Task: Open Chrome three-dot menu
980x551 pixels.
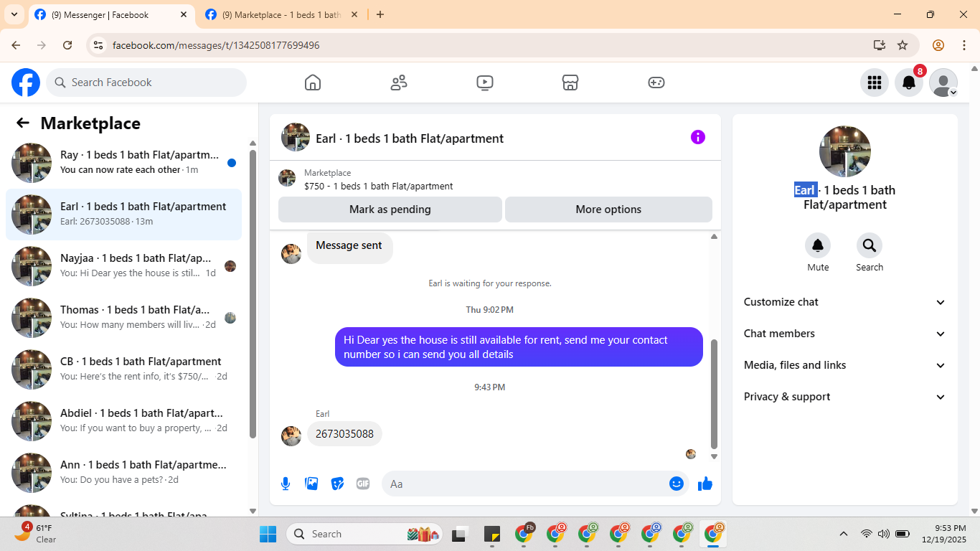Action: [964, 45]
